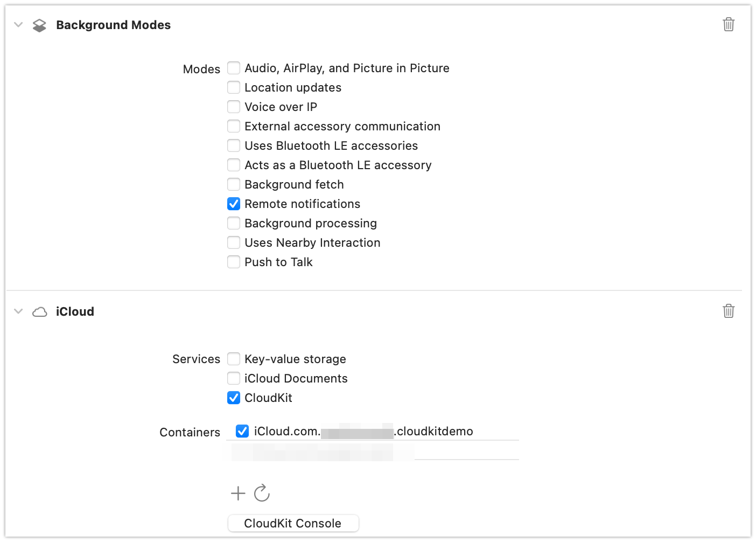Click the Background Modes capability icon
Viewport: 756px width, 542px height.
tap(40, 24)
